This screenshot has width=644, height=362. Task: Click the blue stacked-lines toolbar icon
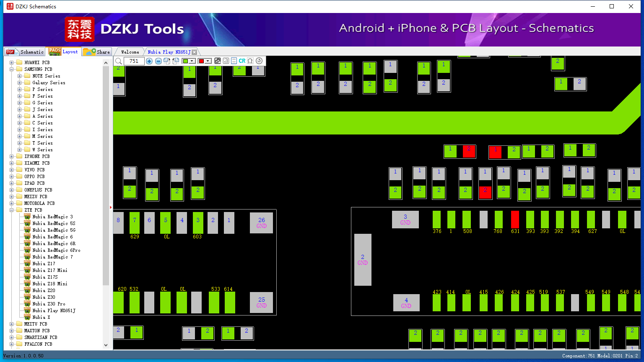tap(234, 61)
